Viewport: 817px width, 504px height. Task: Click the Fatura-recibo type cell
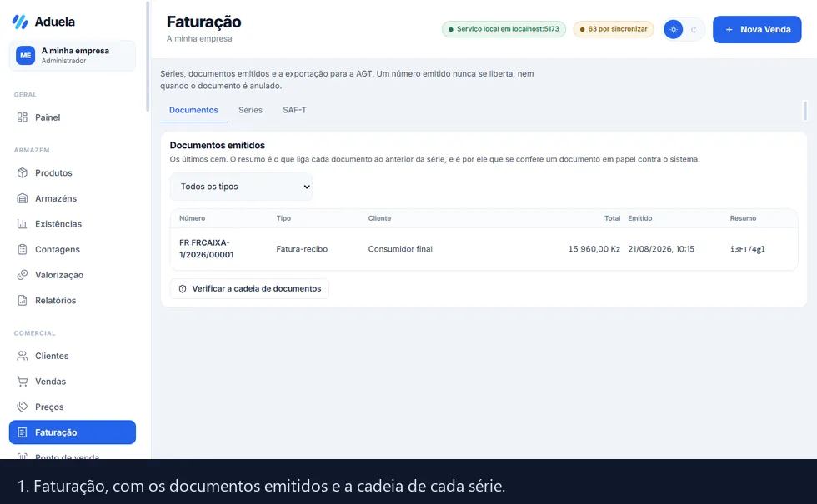(x=302, y=249)
